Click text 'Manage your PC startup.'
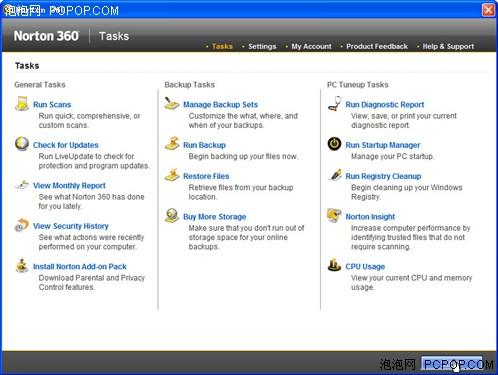Viewport: 498px width, 375px height. tap(392, 156)
